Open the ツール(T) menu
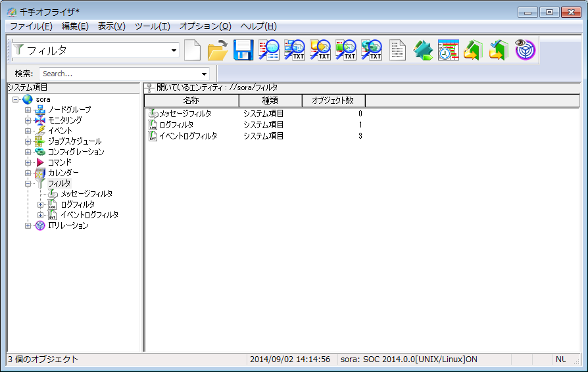 pyautogui.click(x=152, y=26)
